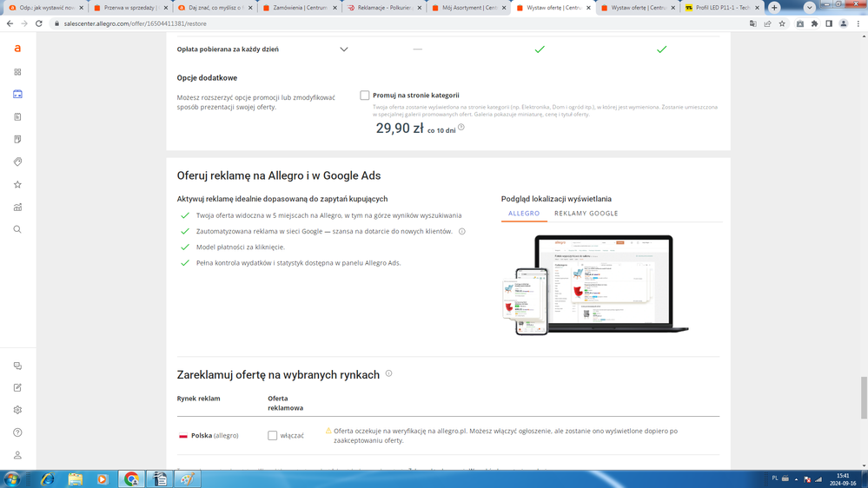Viewport: 868px width, 488px height.
Task: Open the settings gear sidebar icon
Action: (x=17, y=410)
